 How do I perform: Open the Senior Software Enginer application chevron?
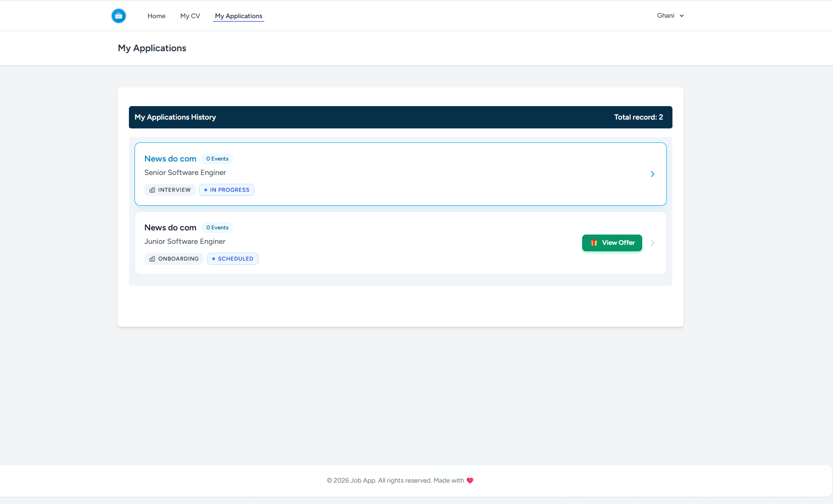652,174
